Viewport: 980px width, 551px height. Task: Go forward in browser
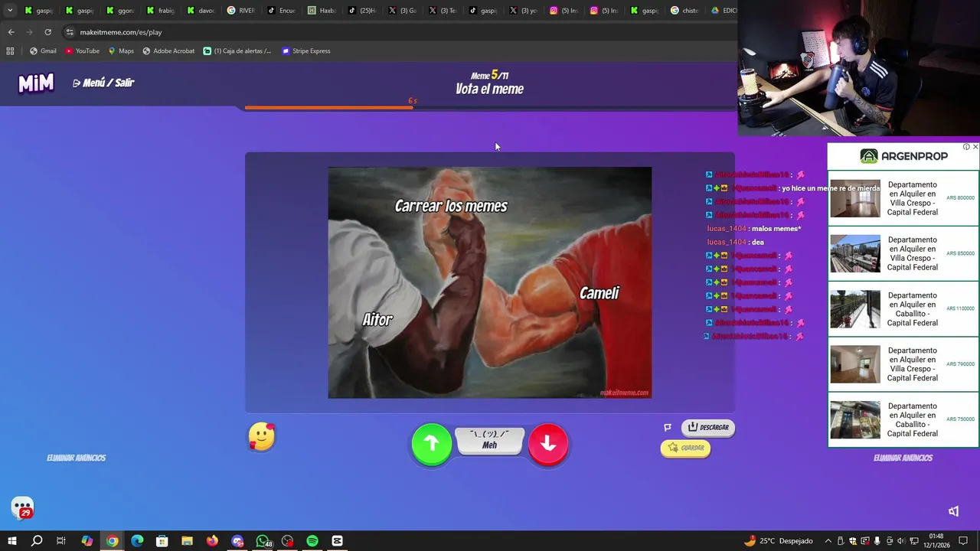pyautogui.click(x=29, y=32)
